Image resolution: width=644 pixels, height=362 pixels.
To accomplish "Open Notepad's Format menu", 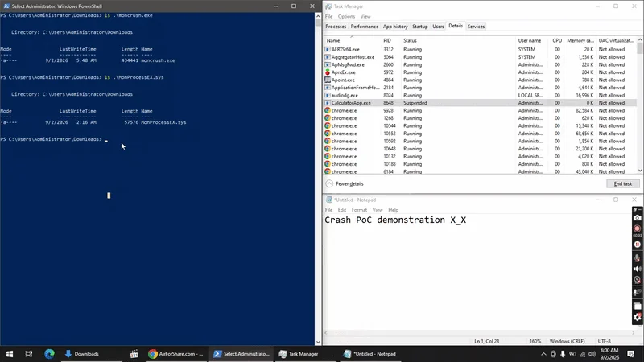I will coord(359,210).
